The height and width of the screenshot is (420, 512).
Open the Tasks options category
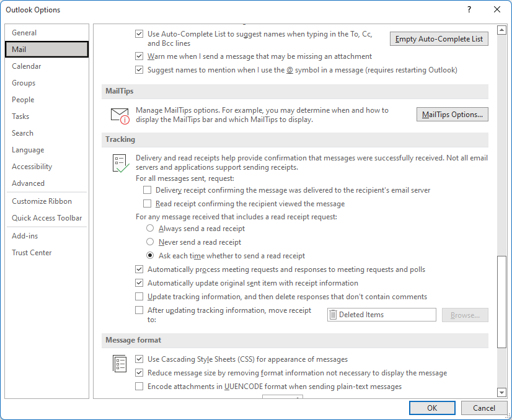coord(46,116)
